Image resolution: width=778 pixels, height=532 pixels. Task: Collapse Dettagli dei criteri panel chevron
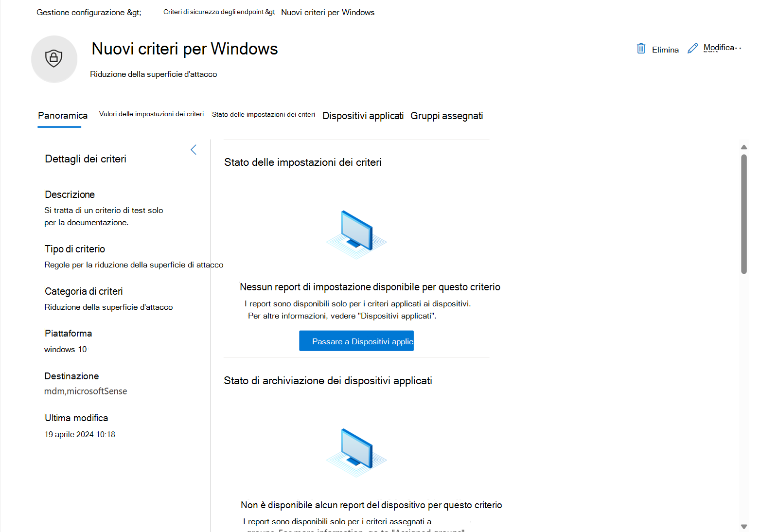[x=194, y=149]
